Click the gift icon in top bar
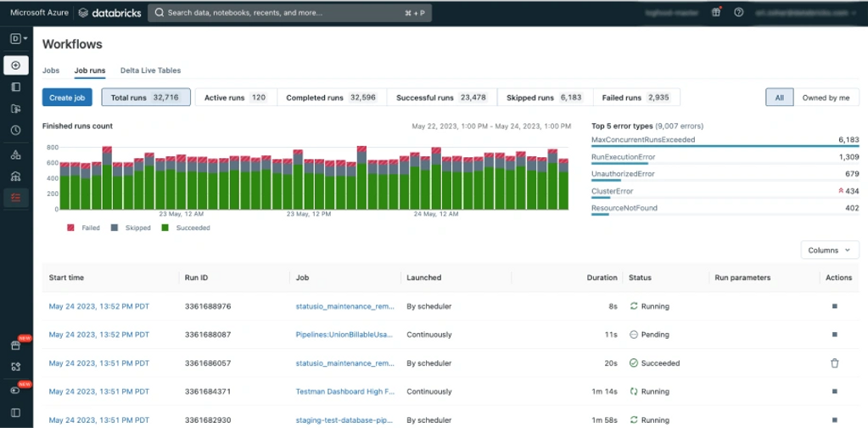Image resolution: width=868 pixels, height=428 pixels. click(x=717, y=13)
